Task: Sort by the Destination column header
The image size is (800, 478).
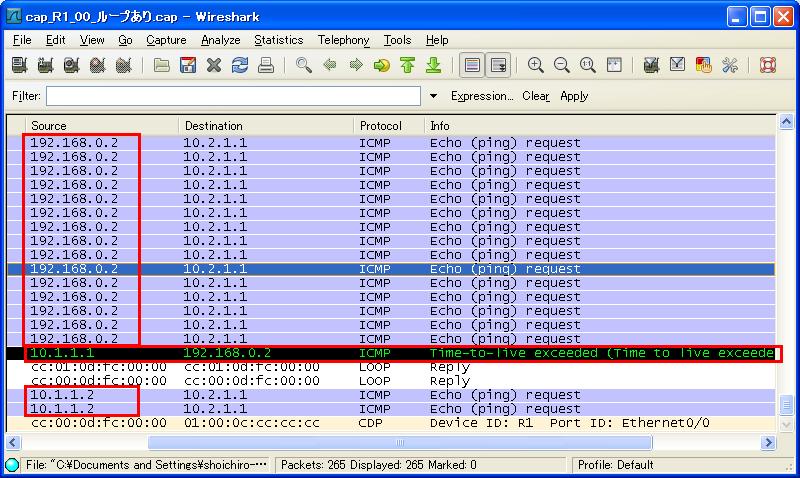Action: (x=266, y=125)
